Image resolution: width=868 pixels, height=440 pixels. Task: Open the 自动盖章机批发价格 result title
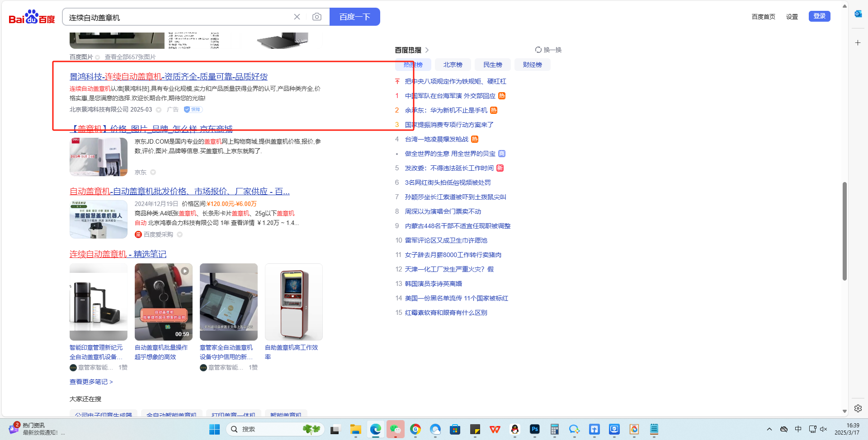pos(179,192)
